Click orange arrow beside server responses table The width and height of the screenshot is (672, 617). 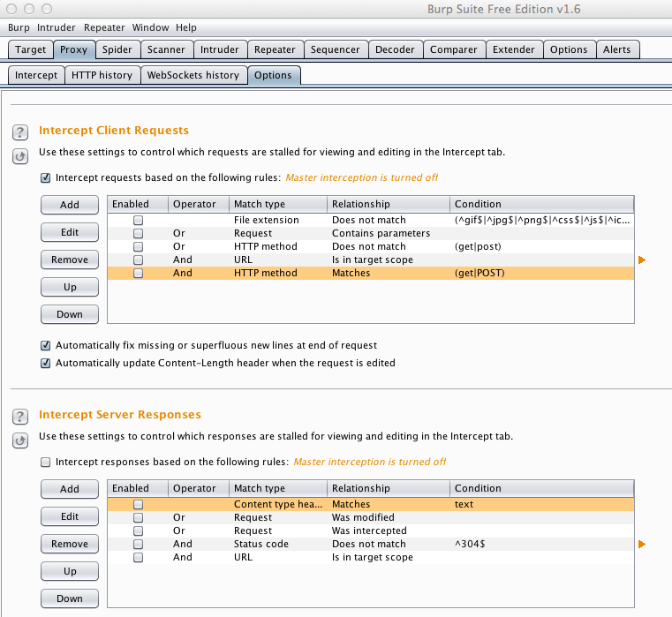coord(642,545)
